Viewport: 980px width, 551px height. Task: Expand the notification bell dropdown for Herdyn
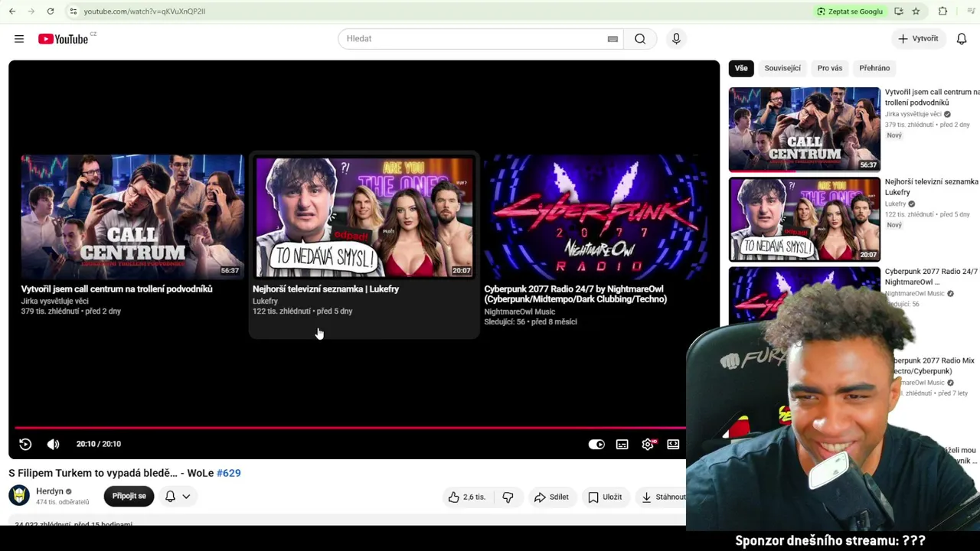coord(178,496)
